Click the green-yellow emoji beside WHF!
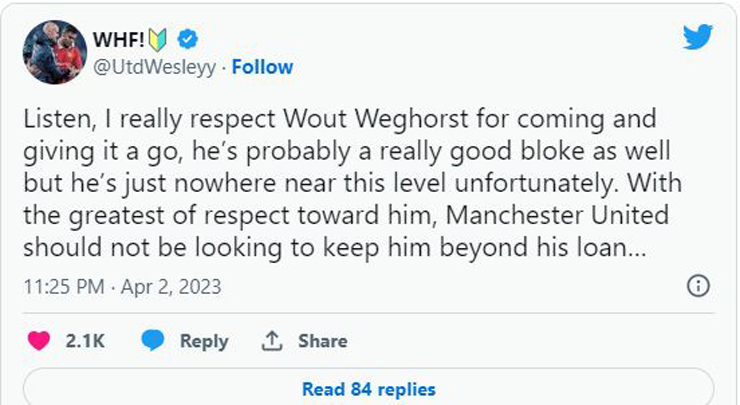740x405 pixels. (x=159, y=40)
